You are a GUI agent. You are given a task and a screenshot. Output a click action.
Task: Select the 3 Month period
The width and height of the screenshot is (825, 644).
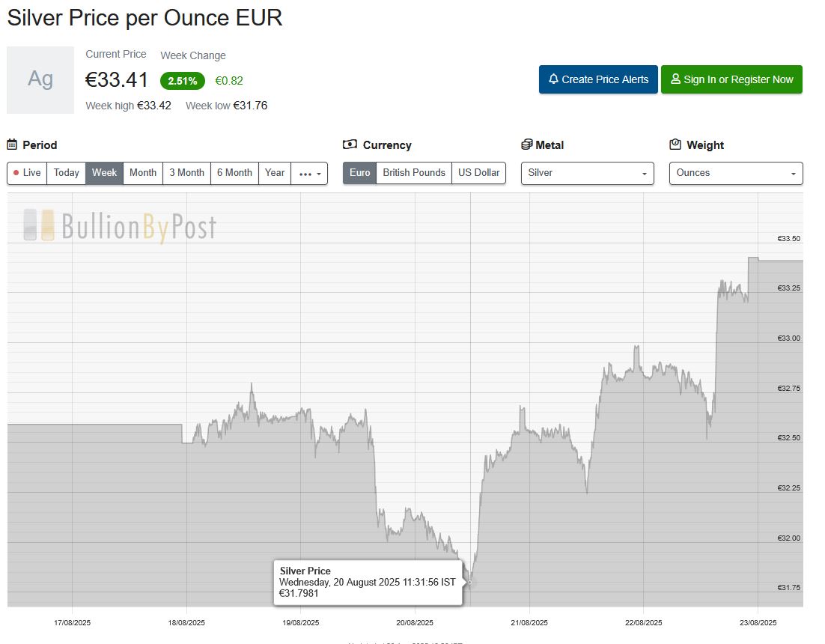186,173
